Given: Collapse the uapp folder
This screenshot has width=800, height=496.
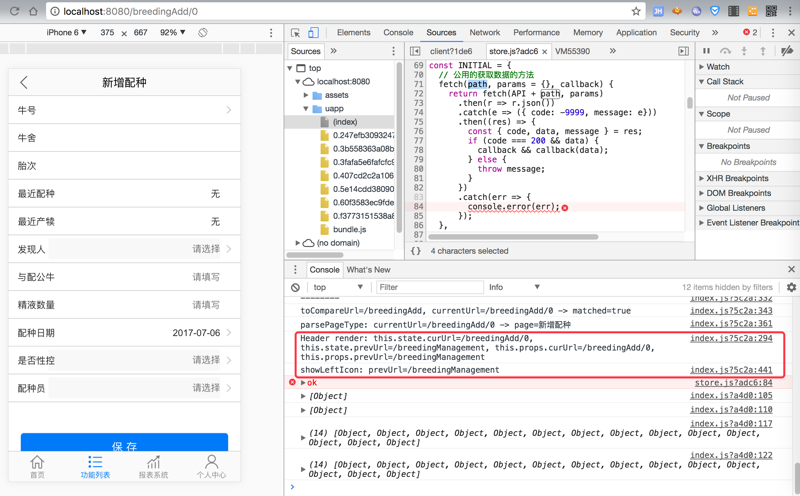Looking at the screenshot, I should (x=306, y=109).
